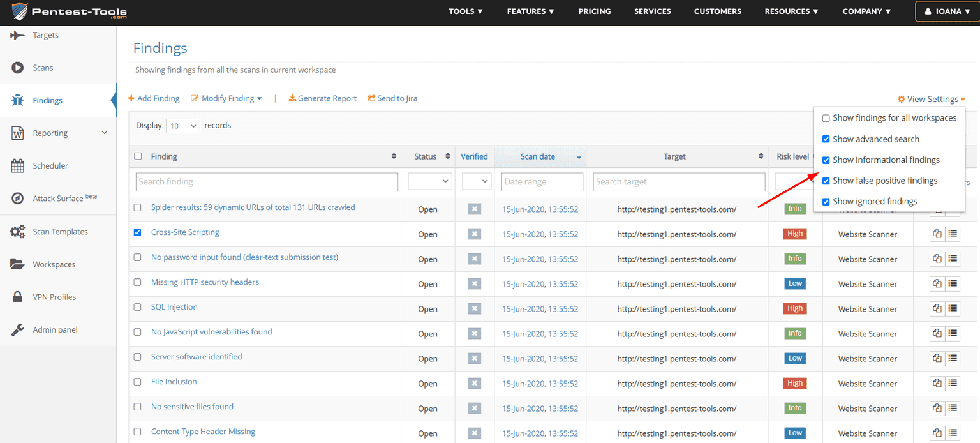Click the Search finding input field
This screenshot has height=443, width=980.
(x=267, y=182)
